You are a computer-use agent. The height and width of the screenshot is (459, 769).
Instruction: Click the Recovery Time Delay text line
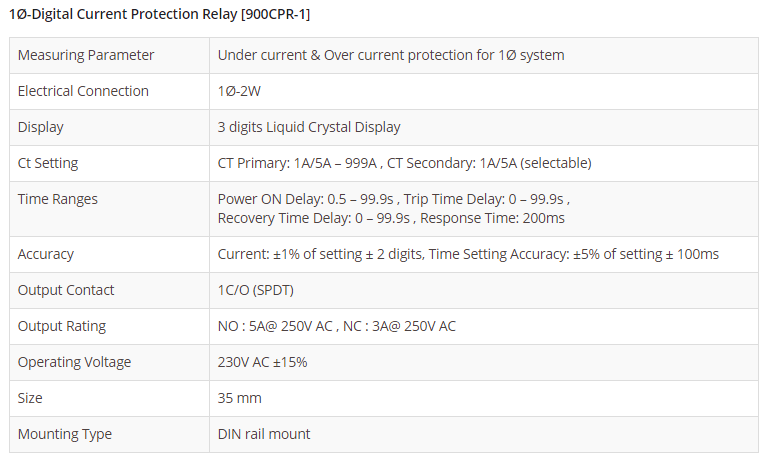coord(390,217)
